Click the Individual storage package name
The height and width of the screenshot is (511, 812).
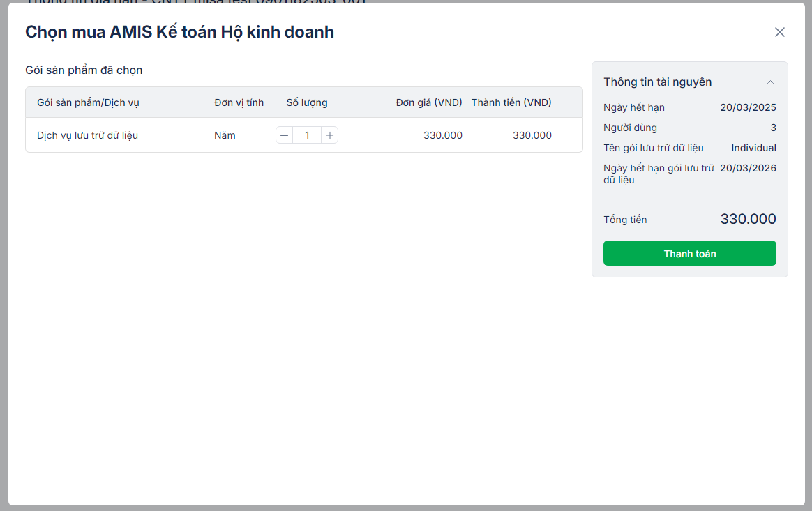pyautogui.click(x=753, y=148)
